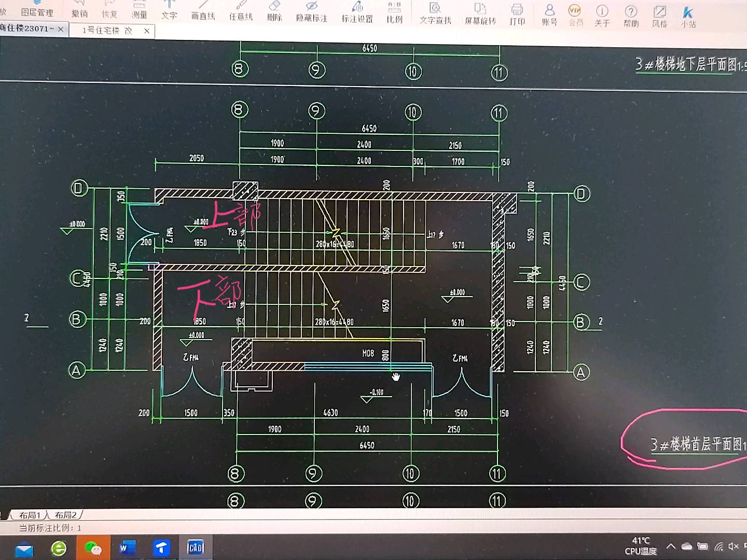Click the -0.100 elevation label
This screenshot has width=747, height=560.
pyautogui.click(x=377, y=392)
